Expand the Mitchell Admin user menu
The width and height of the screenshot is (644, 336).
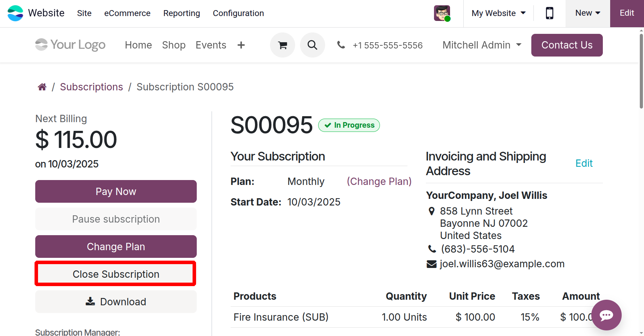[482, 45]
